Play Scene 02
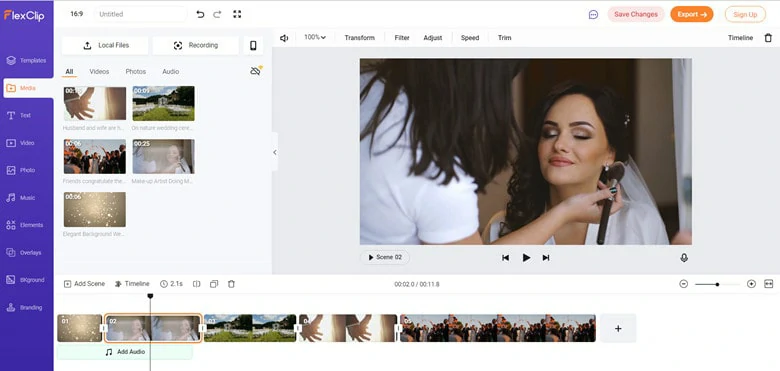 385,258
